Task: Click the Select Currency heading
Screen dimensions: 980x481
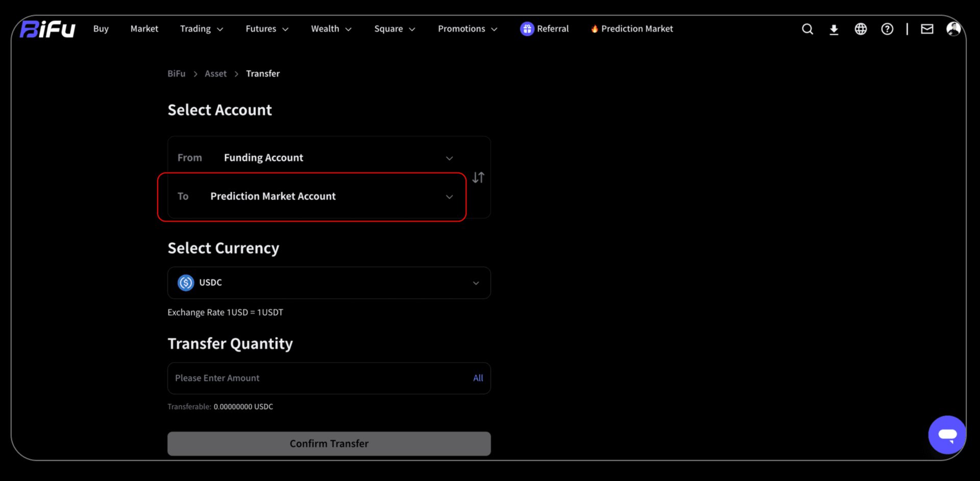Action: coord(224,248)
